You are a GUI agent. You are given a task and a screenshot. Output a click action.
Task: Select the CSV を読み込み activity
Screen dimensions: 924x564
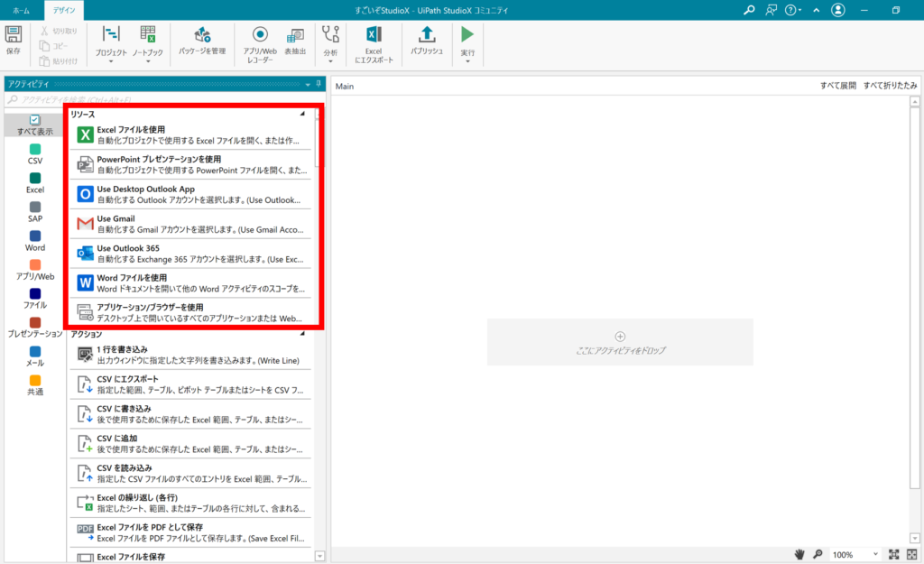point(190,473)
